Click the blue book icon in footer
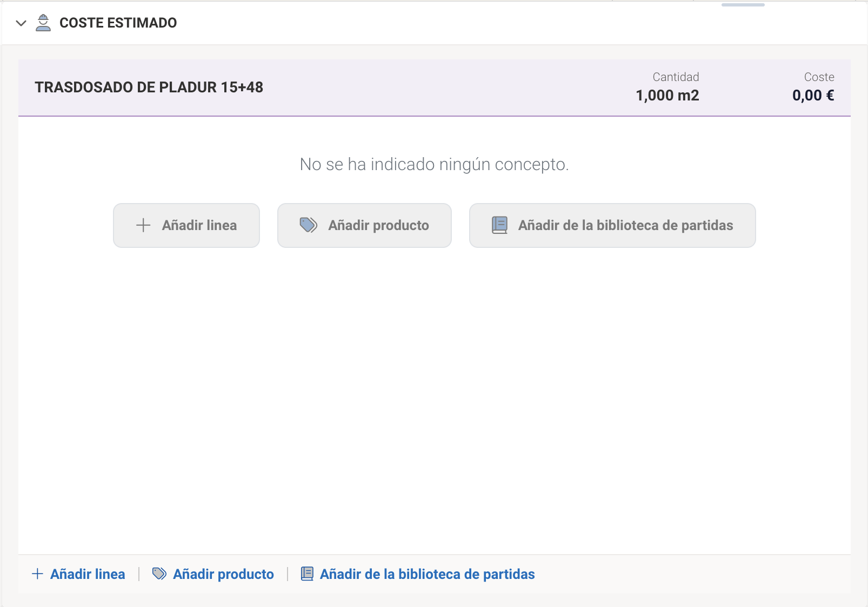The image size is (868, 607). pos(307,574)
